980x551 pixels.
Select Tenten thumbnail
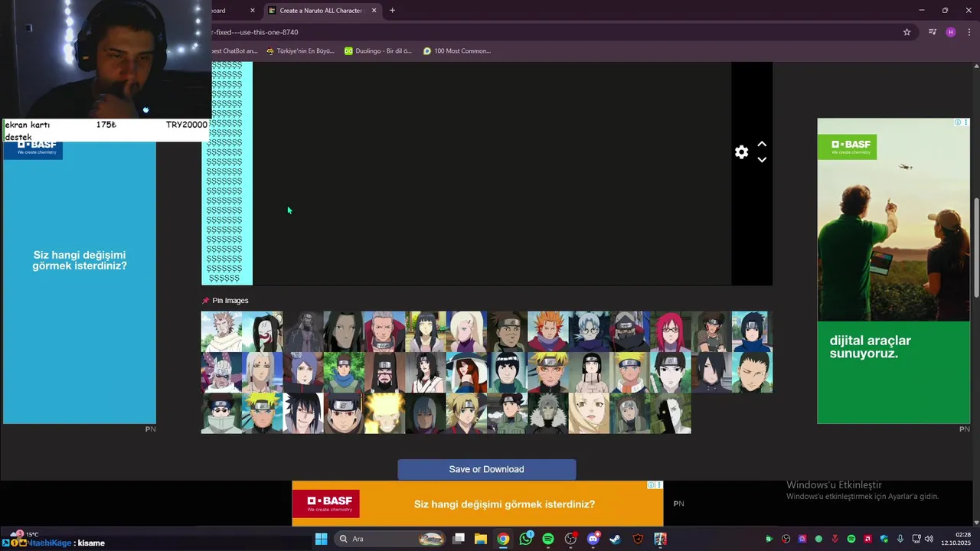tap(507, 413)
